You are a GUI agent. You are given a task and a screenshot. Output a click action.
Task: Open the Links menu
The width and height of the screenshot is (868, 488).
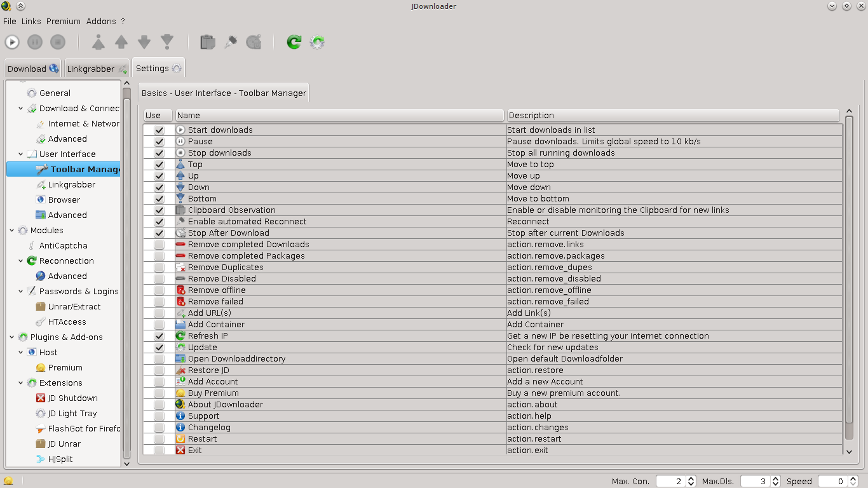[x=31, y=21]
